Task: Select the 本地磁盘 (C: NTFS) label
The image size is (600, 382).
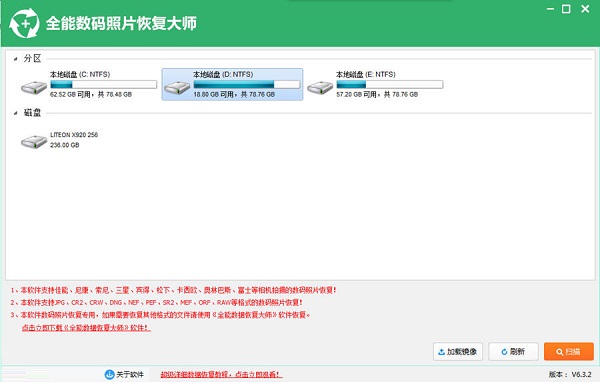Action: (x=80, y=74)
